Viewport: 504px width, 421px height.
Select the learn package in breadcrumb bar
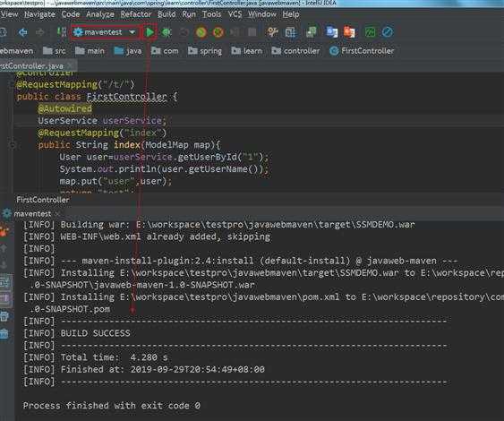246,51
